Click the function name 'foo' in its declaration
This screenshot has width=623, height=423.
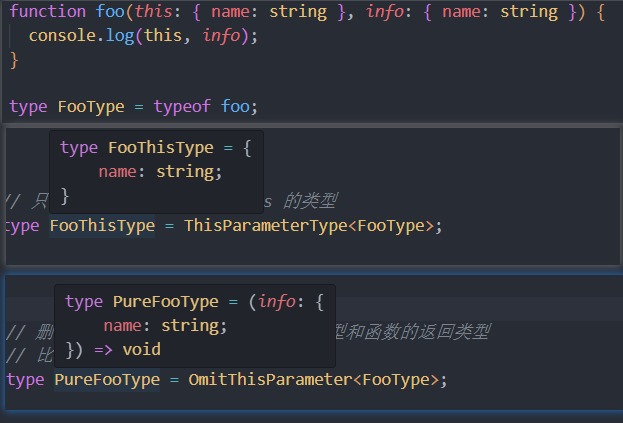[x=110, y=11]
